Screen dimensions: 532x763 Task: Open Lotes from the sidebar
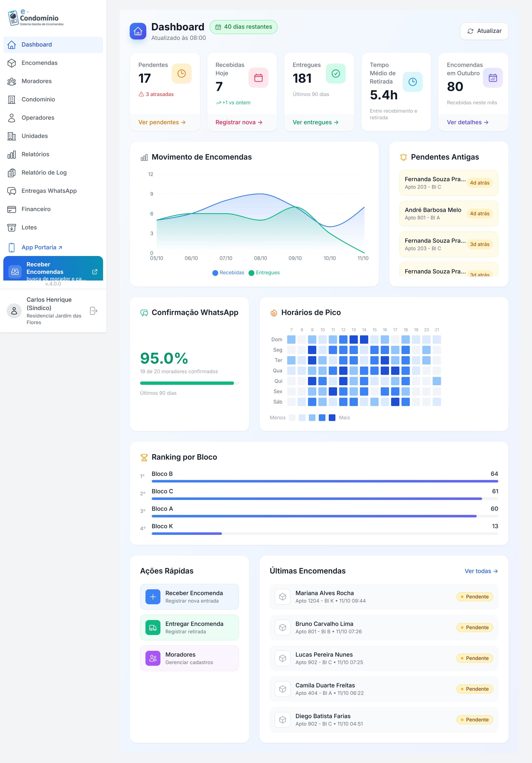tap(53, 227)
